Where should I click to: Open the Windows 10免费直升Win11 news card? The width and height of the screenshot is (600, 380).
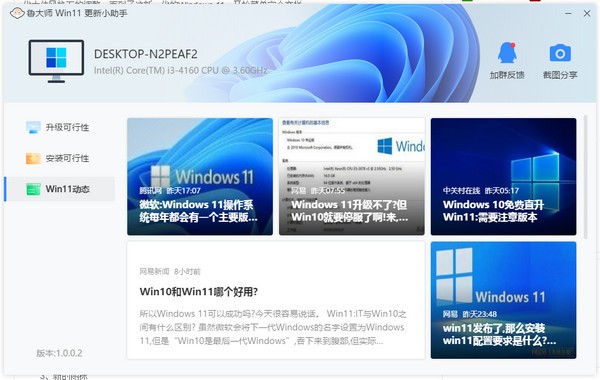pyautogui.click(x=503, y=176)
